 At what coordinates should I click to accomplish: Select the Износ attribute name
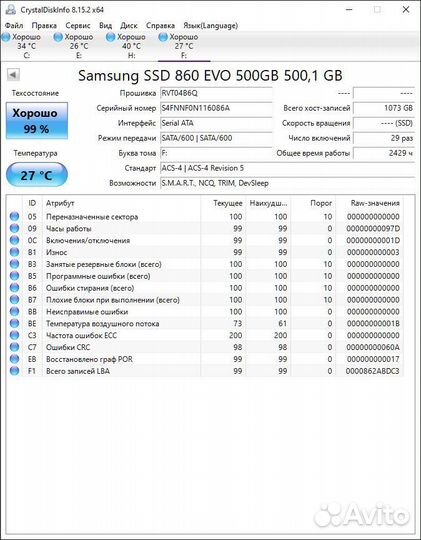click(x=57, y=252)
